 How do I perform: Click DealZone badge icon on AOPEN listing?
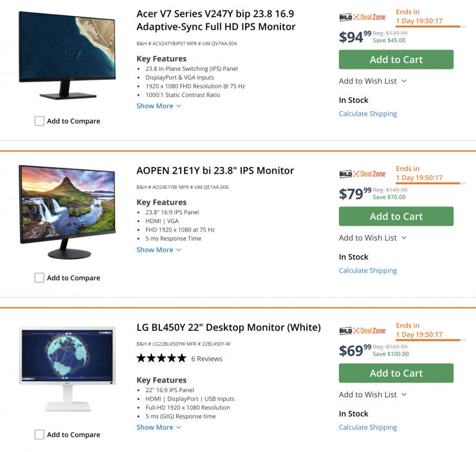click(x=363, y=174)
